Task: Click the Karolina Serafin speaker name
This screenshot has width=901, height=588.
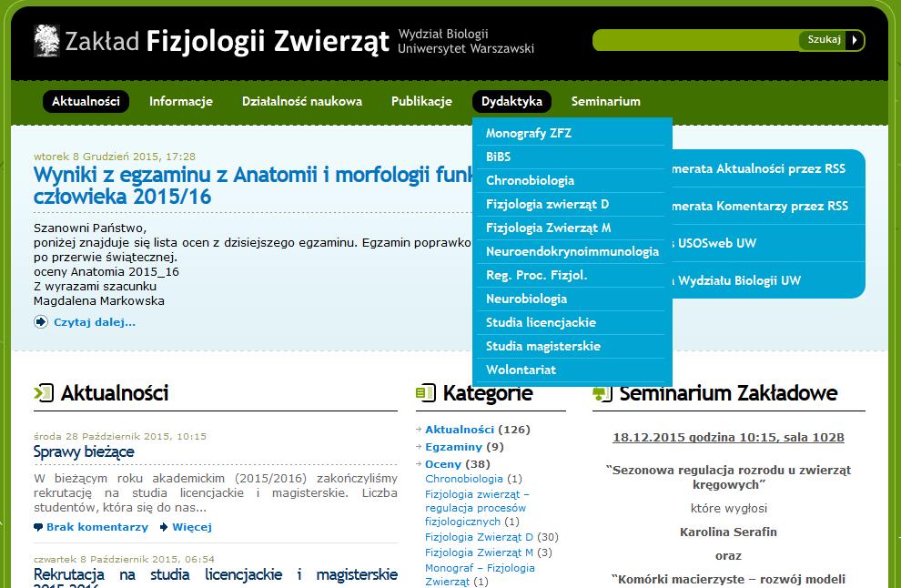Action: (728, 532)
